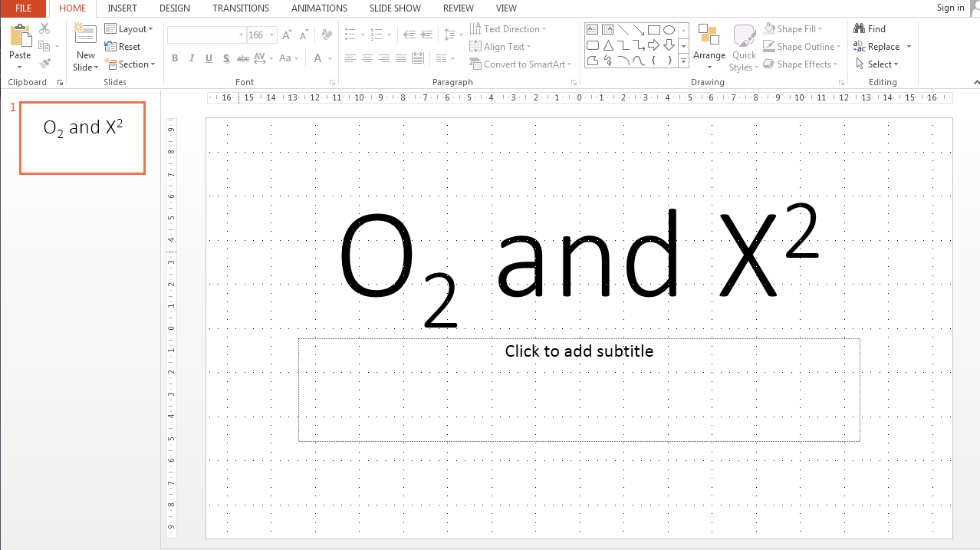
Task: Click the subtitle placeholder text box
Action: coord(579,390)
